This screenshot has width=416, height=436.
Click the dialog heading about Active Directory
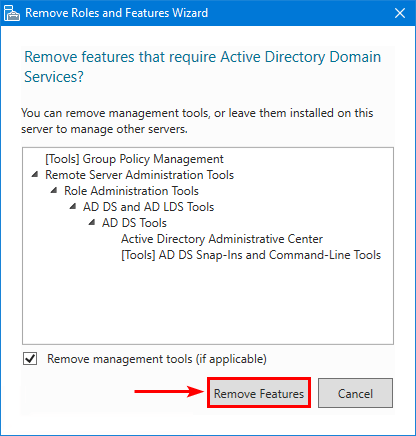(x=203, y=67)
